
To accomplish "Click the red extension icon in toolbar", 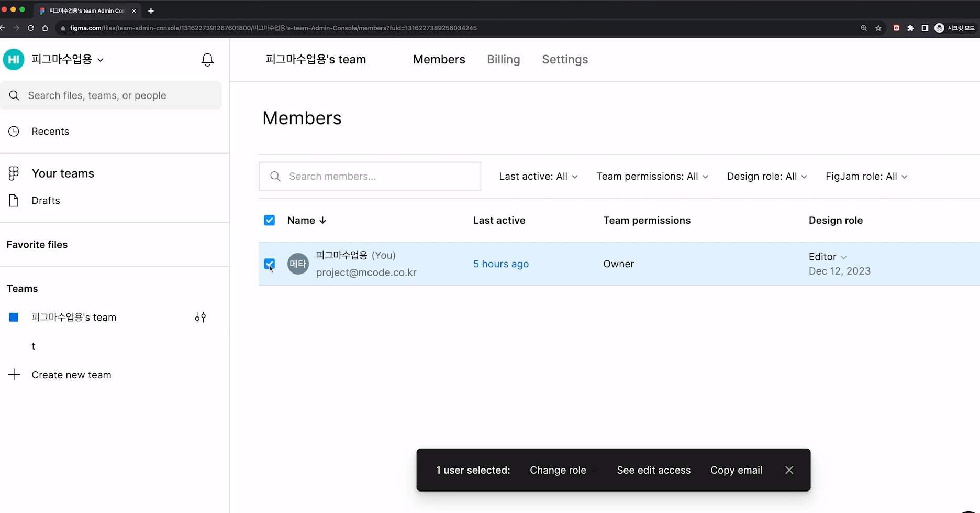I will coord(896,28).
